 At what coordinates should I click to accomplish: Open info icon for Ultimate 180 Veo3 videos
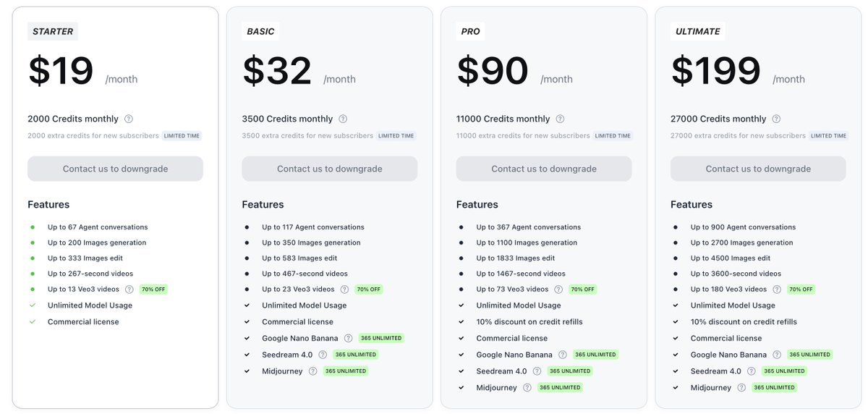776,290
